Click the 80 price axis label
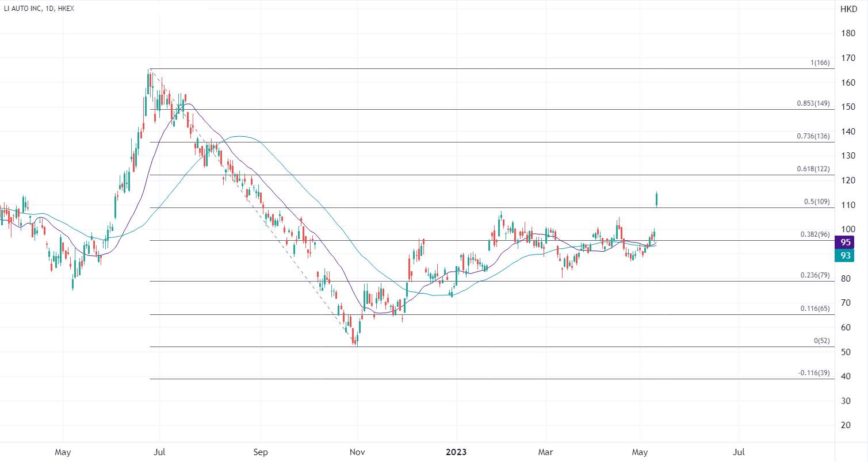The image size is (868, 462). [846, 279]
